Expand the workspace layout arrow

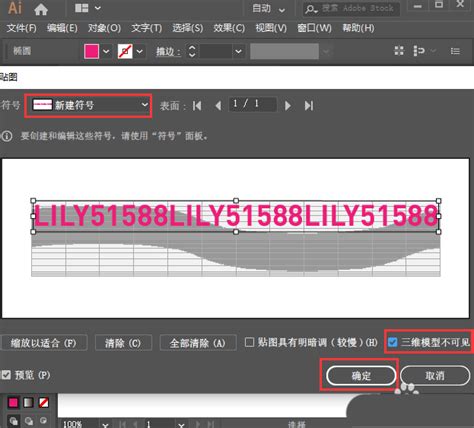pos(98,8)
